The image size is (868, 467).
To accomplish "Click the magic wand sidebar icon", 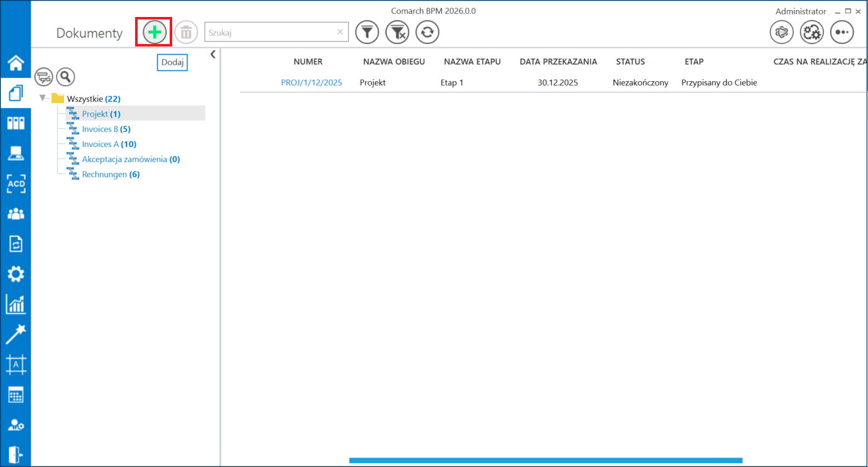I will tap(15, 334).
